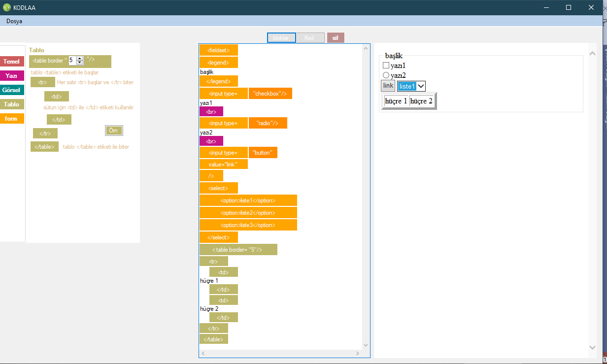
Task: Pick the </tr> palette block
Action: [x=45, y=133]
